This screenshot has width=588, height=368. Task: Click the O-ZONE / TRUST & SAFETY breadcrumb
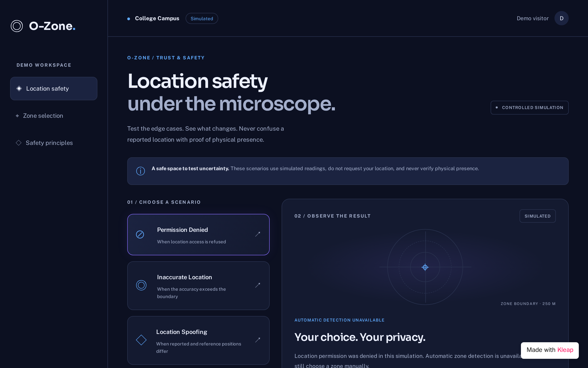(x=166, y=58)
